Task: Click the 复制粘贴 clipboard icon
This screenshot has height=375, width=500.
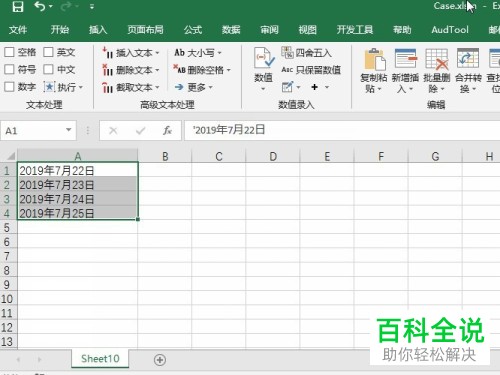Action: pos(374,59)
